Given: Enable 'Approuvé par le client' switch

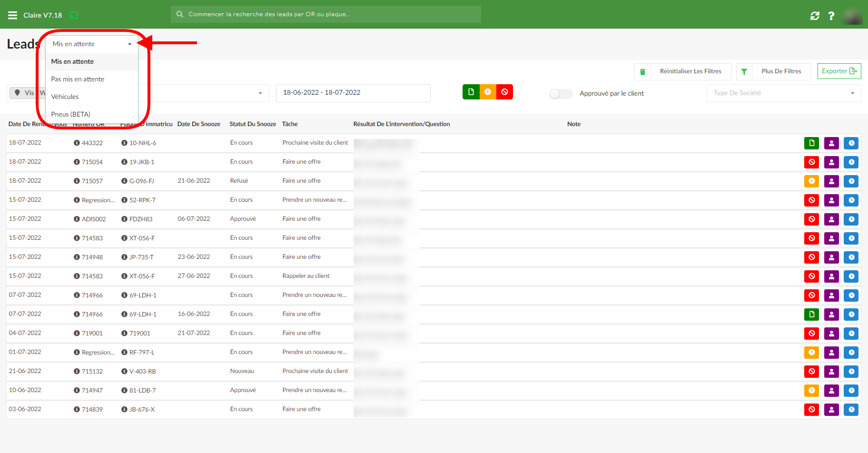Looking at the screenshot, I should pyautogui.click(x=561, y=94).
